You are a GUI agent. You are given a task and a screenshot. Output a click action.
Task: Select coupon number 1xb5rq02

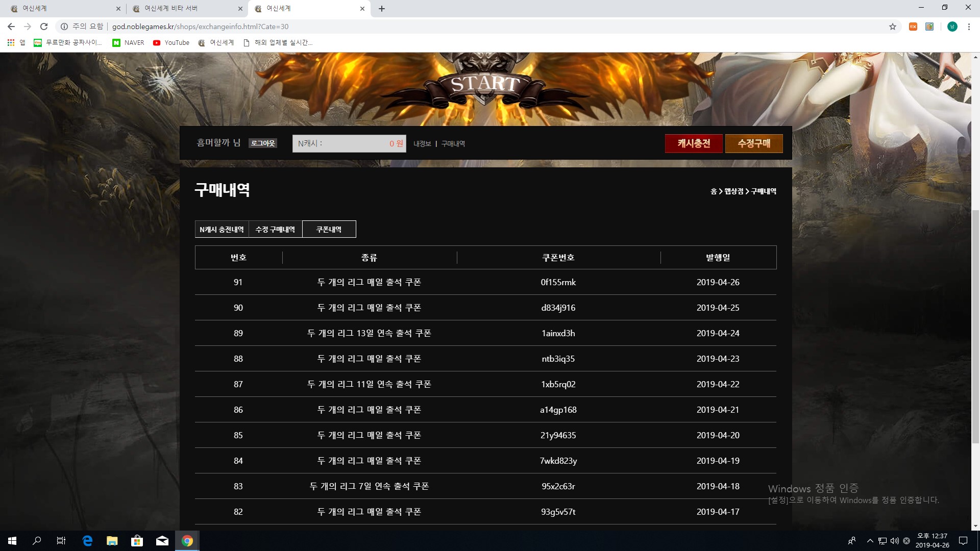pyautogui.click(x=558, y=384)
